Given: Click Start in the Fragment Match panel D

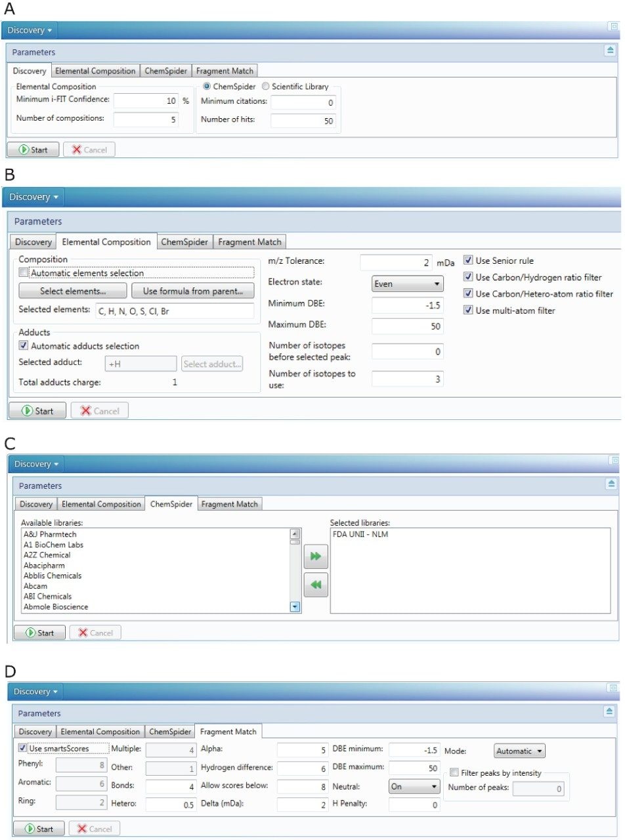Looking at the screenshot, I should point(38,828).
